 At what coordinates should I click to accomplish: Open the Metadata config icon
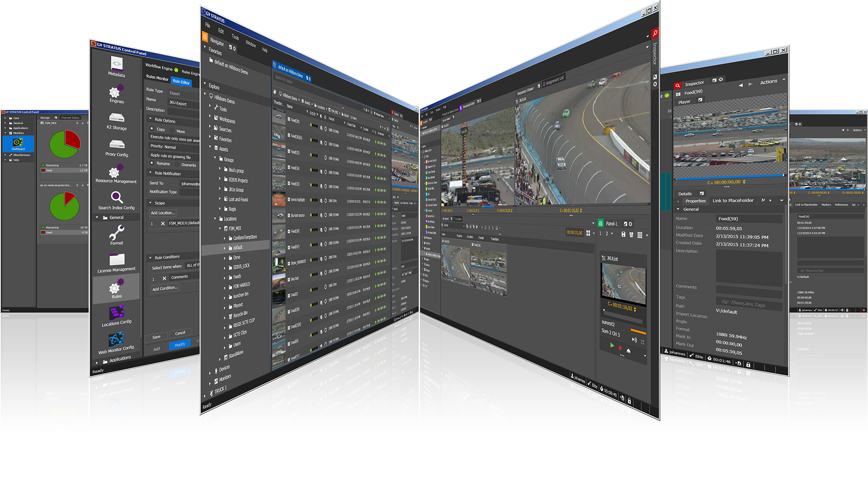(x=116, y=64)
